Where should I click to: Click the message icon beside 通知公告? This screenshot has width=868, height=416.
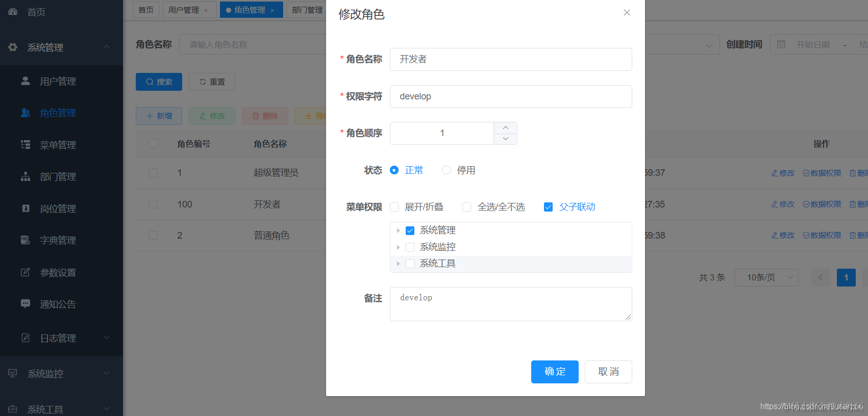[x=26, y=304]
